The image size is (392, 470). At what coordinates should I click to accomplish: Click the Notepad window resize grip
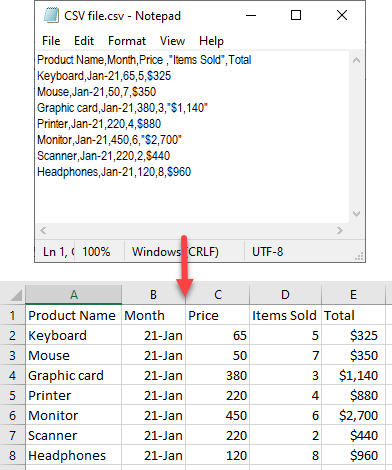pyautogui.click(x=359, y=256)
